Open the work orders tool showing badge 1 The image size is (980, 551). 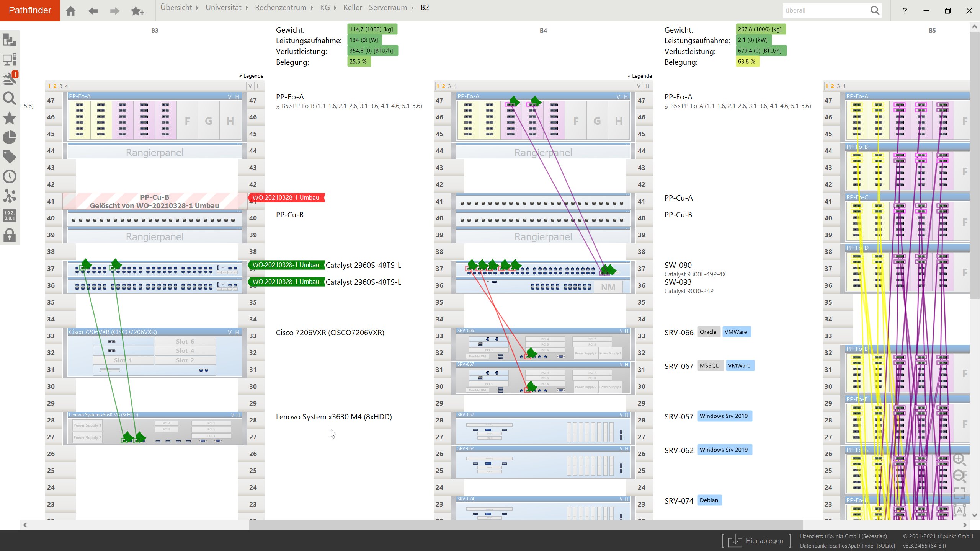tap(9, 78)
